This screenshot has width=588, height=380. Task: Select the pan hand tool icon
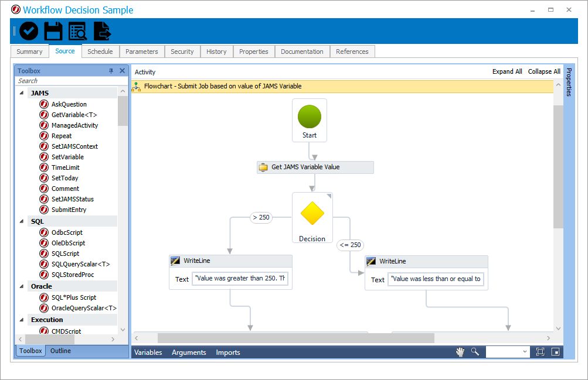click(x=461, y=352)
